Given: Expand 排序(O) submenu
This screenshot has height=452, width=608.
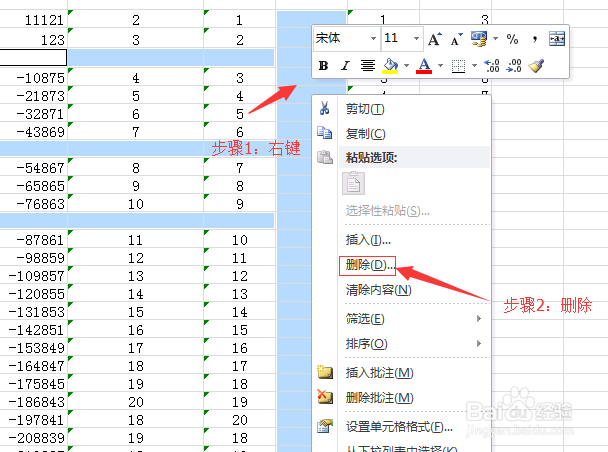Looking at the screenshot, I should (x=414, y=344).
